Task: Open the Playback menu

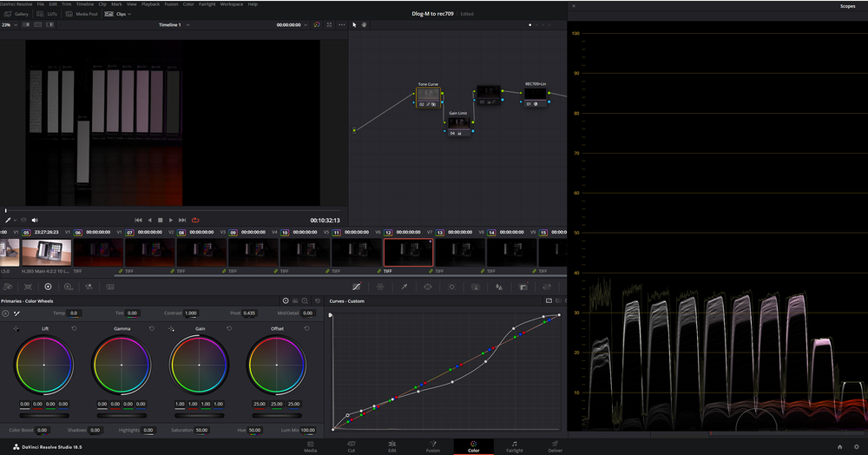Action: click(150, 3)
